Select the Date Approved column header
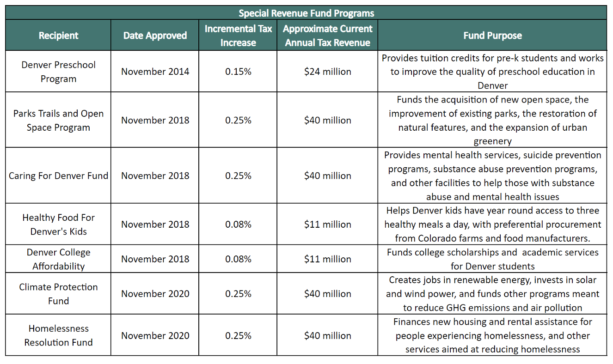Image resolution: width=613 pixels, height=364 pixels. [x=155, y=36]
